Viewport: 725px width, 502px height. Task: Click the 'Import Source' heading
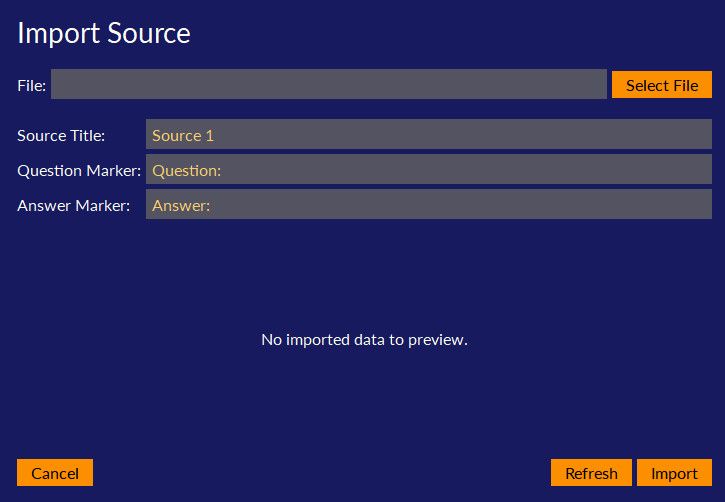(x=104, y=33)
